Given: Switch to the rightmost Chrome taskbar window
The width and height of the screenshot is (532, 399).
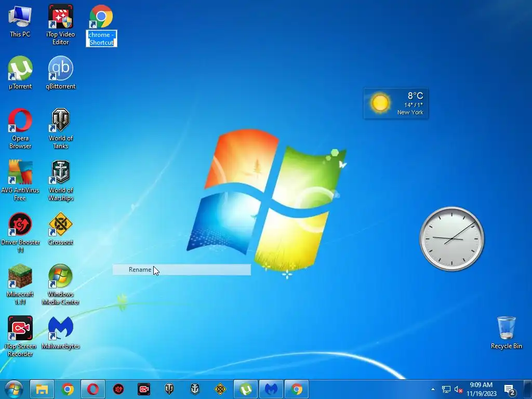Looking at the screenshot, I should [x=297, y=389].
